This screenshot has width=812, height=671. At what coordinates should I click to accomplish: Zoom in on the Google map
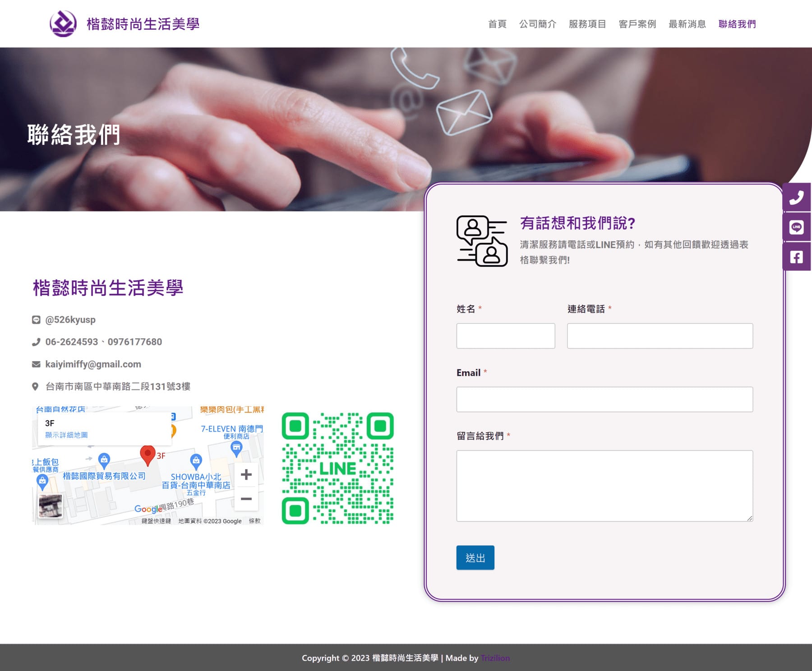pos(246,474)
